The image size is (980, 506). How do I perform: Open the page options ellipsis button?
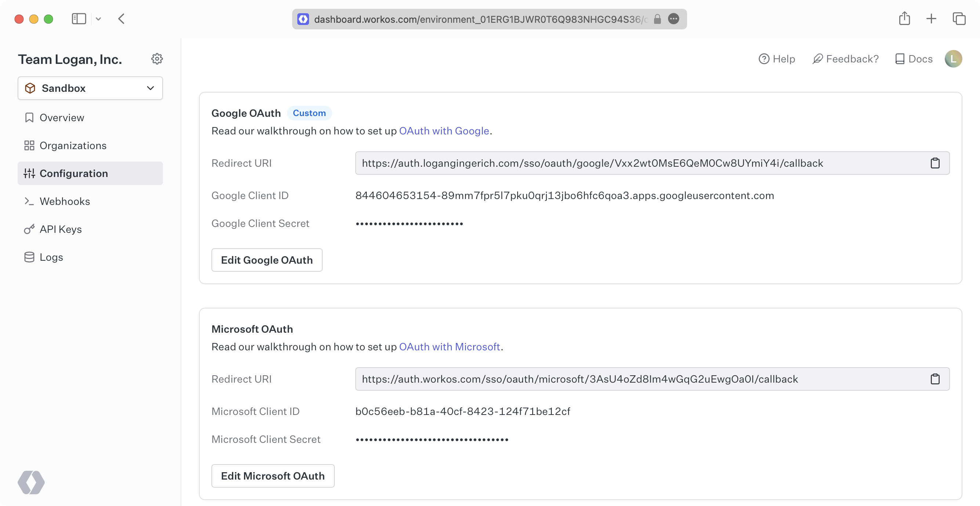pos(674,19)
